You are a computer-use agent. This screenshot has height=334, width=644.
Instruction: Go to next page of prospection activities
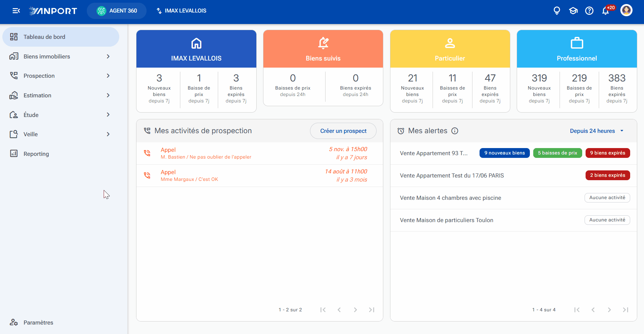click(x=355, y=310)
